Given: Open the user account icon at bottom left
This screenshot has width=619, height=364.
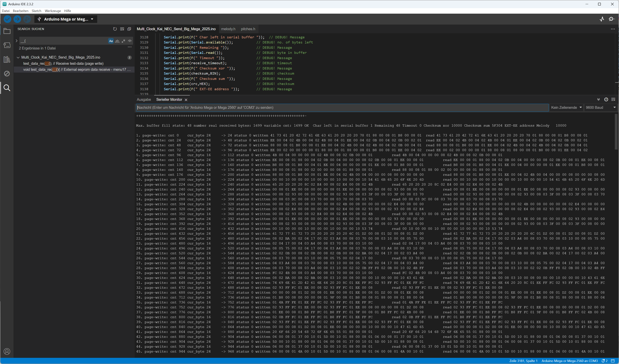Looking at the screenshot, I should [x=7, y=351].
